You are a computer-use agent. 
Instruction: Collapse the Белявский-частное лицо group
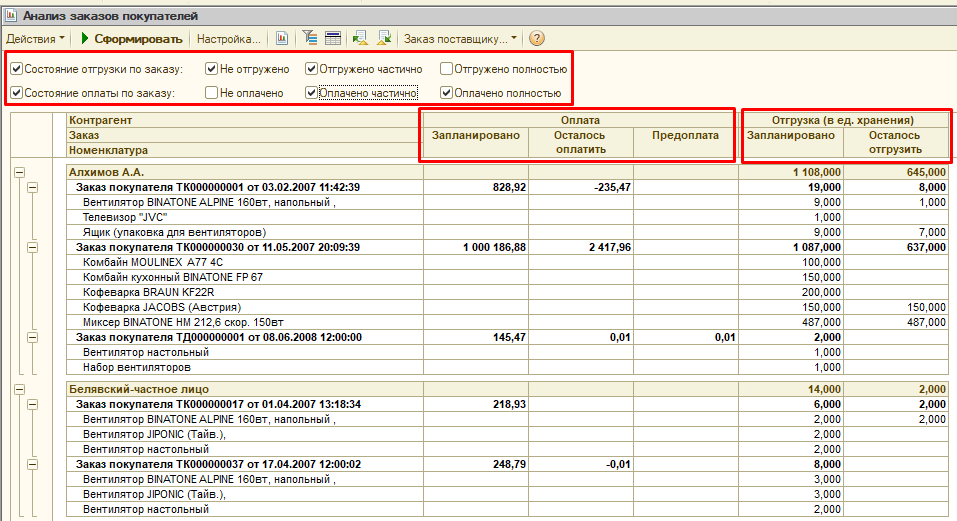[19, 388]
